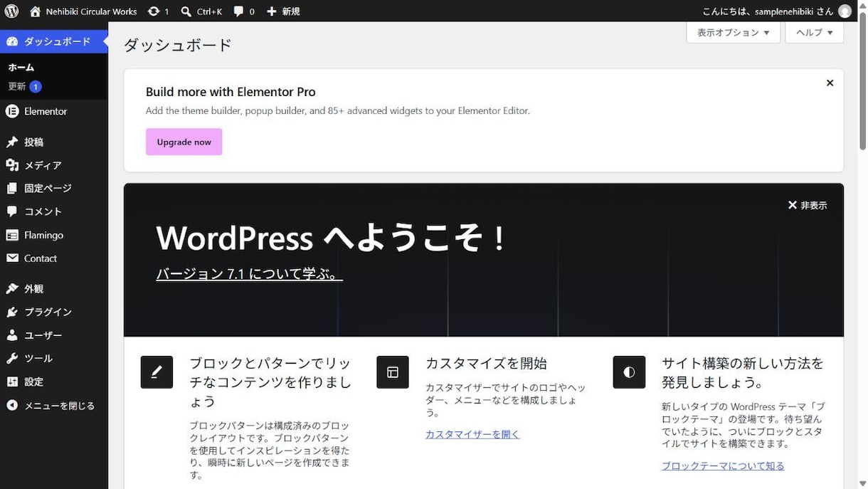Click the ダッシュボード page heading

pos(178,46)
